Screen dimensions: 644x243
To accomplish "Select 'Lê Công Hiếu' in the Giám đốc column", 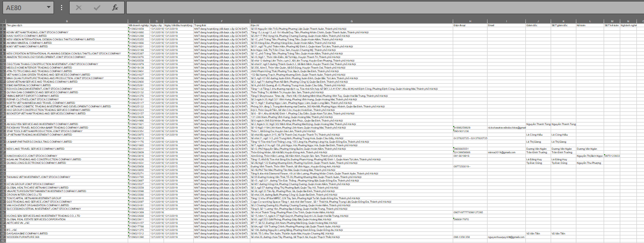I will [538, 135].
